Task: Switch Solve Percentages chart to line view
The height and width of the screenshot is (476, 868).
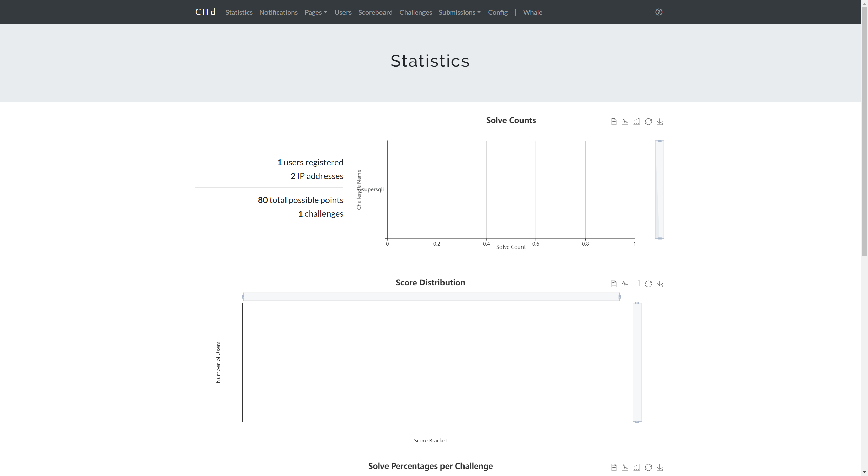Action: click(x=625, y=467)
